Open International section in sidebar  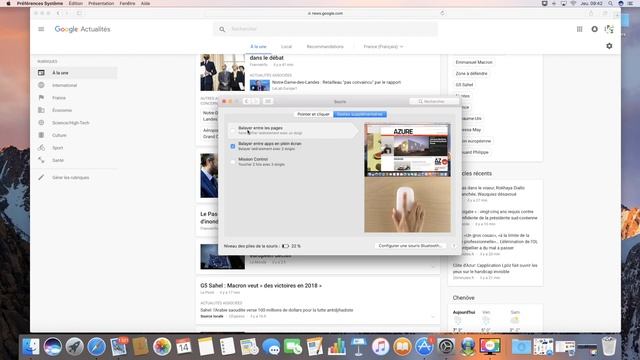point(64,85)
